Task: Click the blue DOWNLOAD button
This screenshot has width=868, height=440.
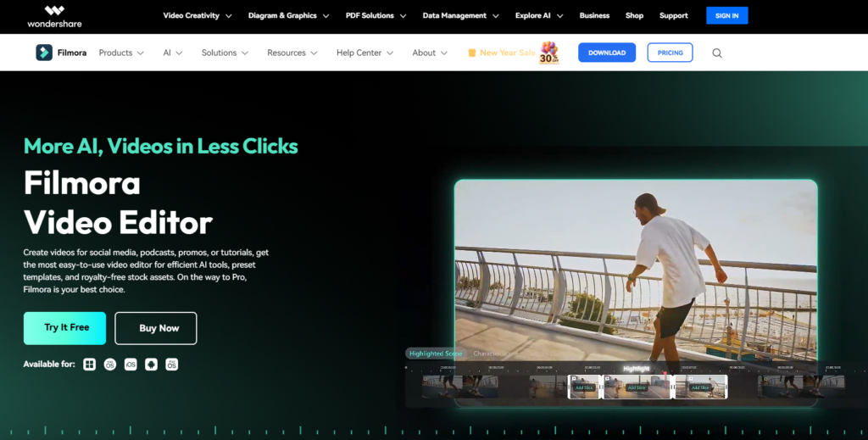Action: (607, 53)
